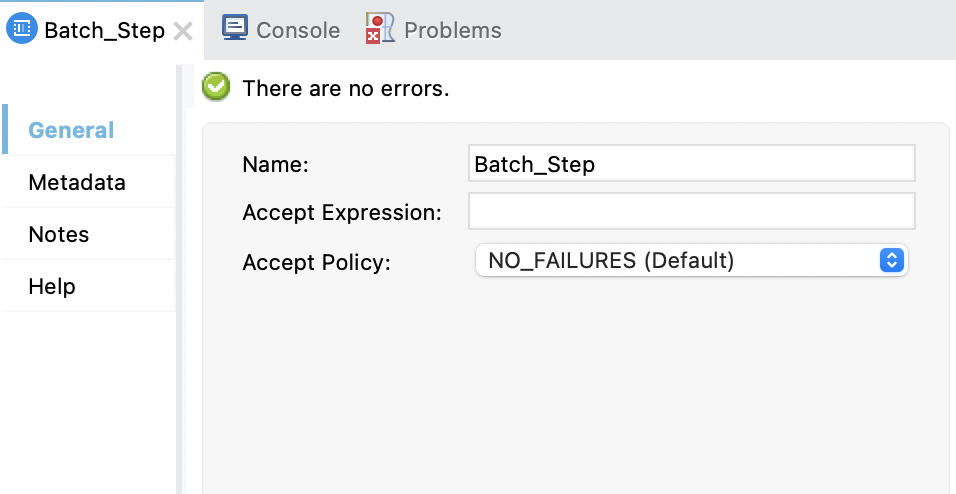Click the green no-errors checkmark icon

tap(216, 88)
